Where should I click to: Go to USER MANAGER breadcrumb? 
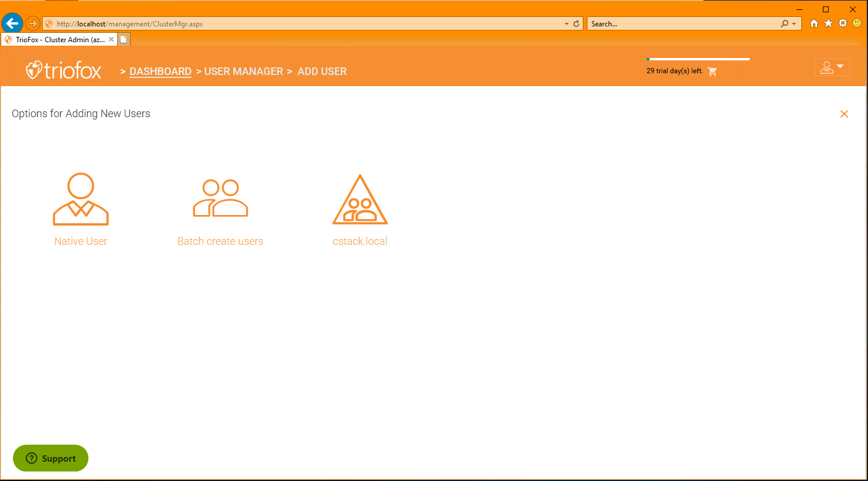tap(244, 71)
